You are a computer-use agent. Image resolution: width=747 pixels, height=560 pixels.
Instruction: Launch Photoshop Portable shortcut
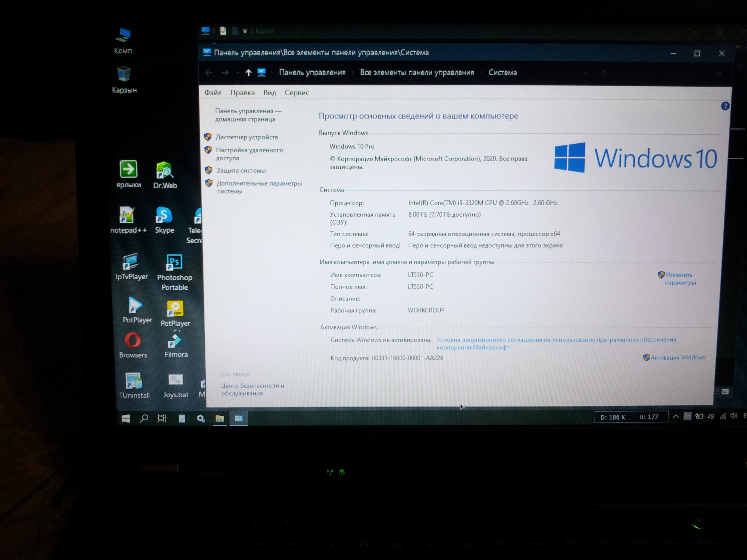(x=175, y=272)
